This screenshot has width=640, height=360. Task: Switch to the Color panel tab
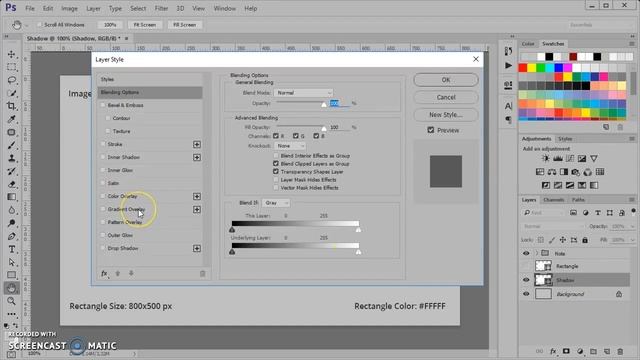click(x=528, y=44)
